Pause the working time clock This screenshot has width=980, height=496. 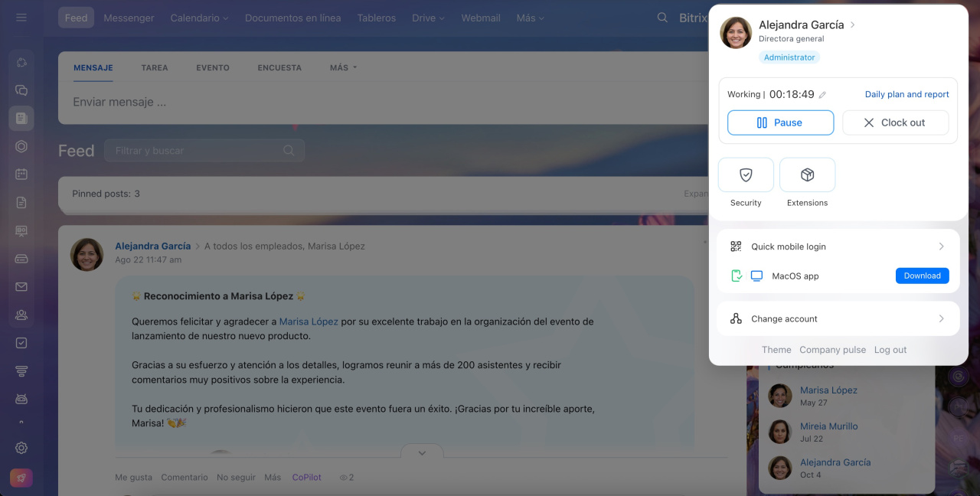(x=780, y=122)
